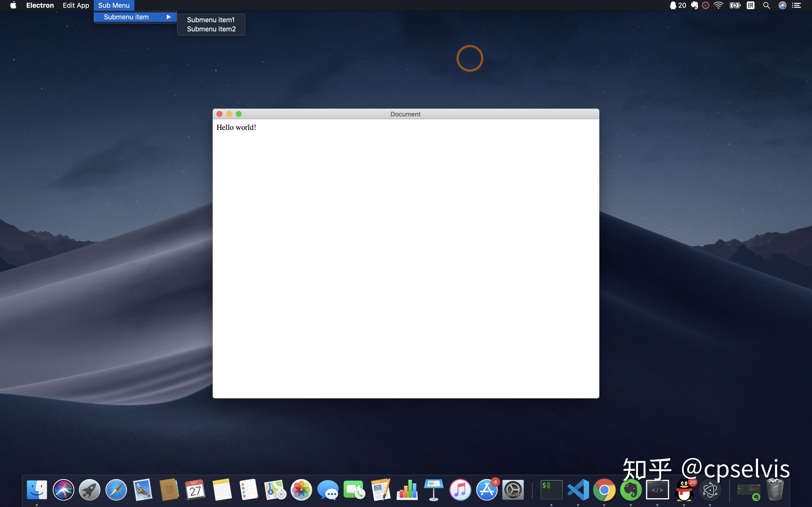This screenshot has width=812, height=507.
Task: Open the Terminal dock icon
Action: tap(551, 490)
